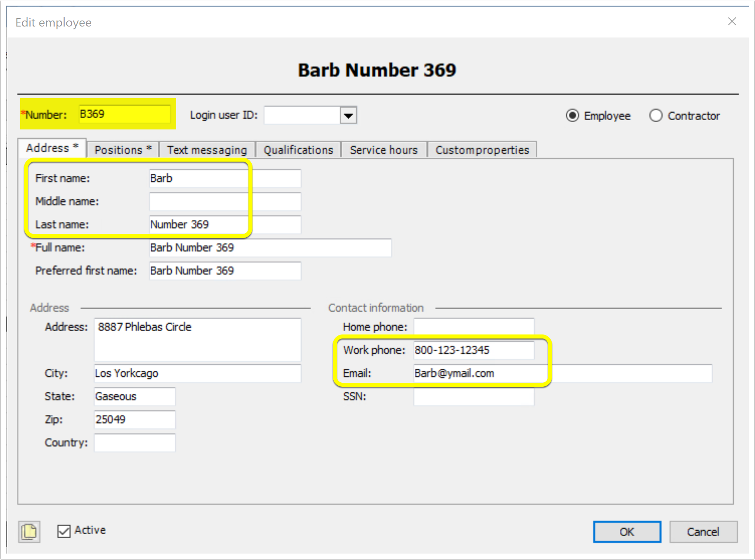This screenshot has height=560, width=755.
Task: Toggle the Active checkbox
Action: [x=64, y=531]
